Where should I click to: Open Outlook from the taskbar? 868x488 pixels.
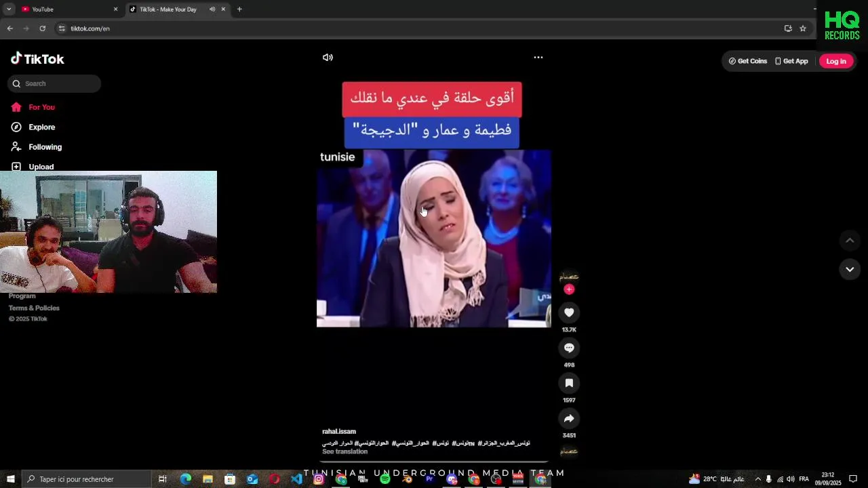pyautogui.click(x=252, y=479)
